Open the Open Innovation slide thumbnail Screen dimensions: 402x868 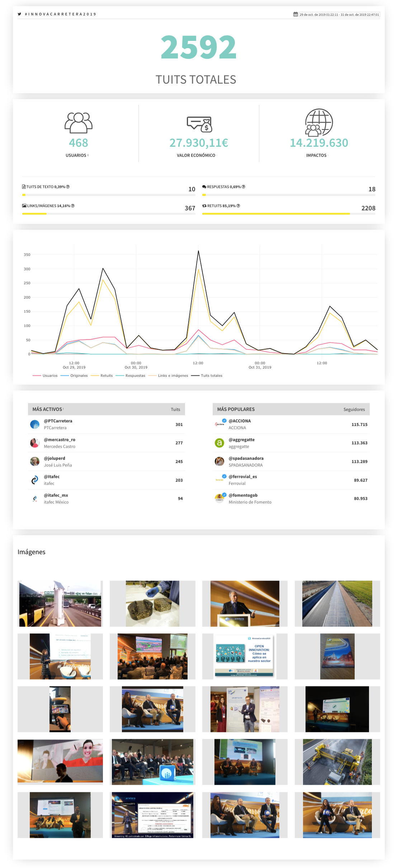point(245,656)
